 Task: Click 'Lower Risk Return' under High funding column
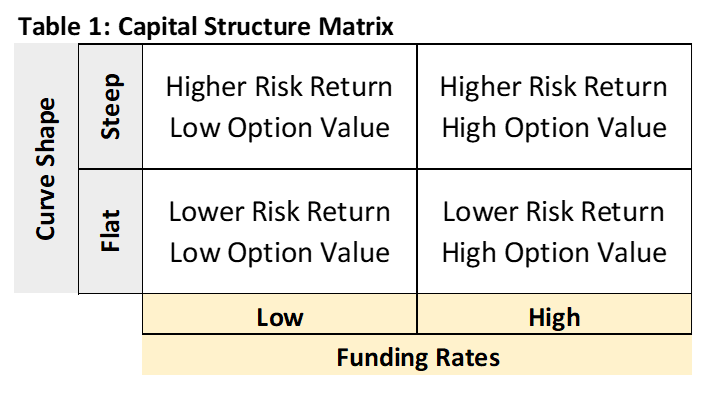553,212
